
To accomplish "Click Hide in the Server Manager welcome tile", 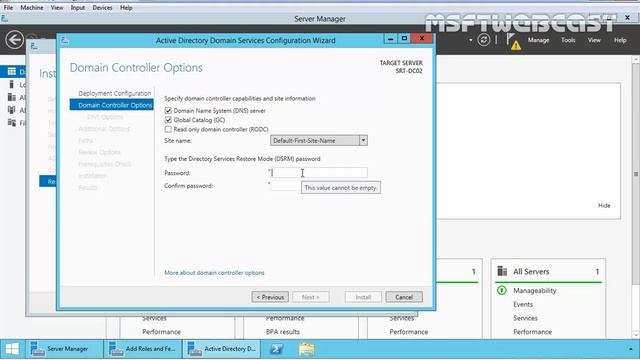I will [x=604, y=205].
